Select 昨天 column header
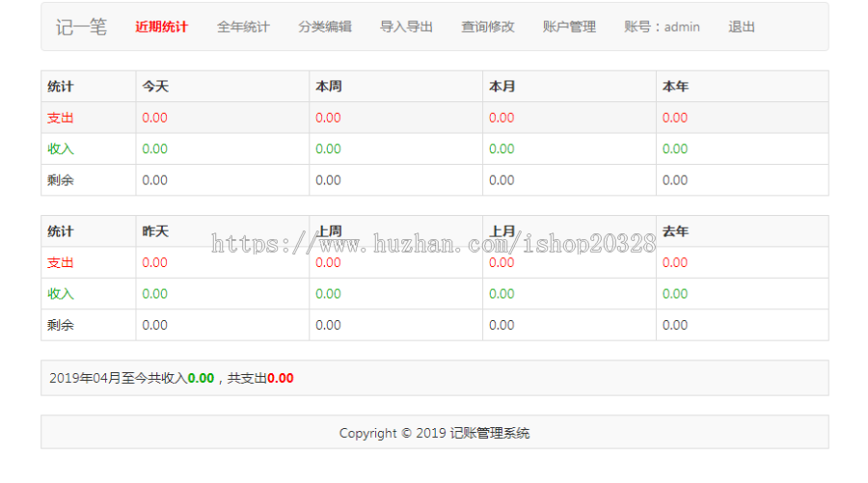 (x=155, y=231)
